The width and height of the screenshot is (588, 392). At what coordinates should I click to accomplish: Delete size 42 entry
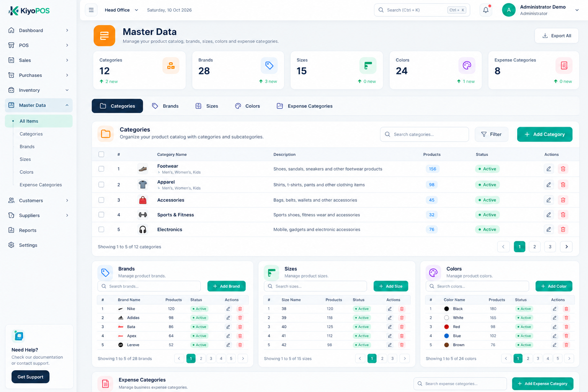point(402,345)
